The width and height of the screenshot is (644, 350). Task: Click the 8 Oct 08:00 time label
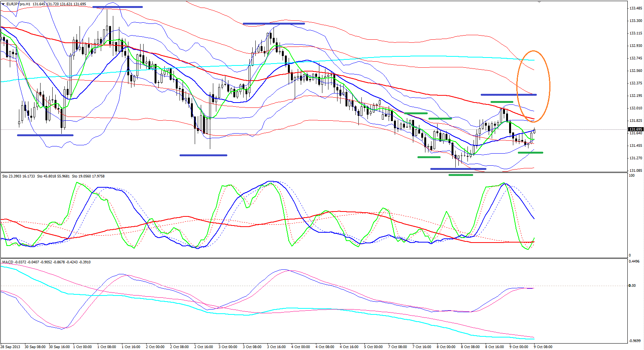tap(470, 347)
